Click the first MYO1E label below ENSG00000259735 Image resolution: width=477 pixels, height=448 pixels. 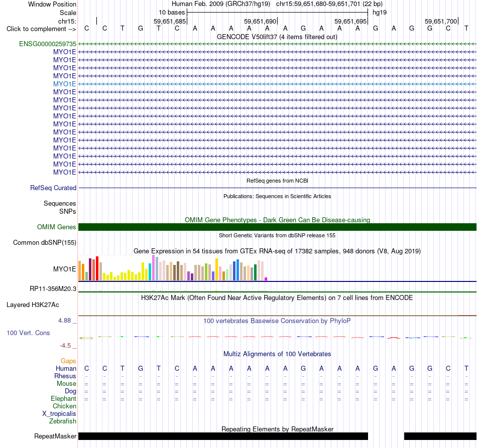[x=64, y=52]
